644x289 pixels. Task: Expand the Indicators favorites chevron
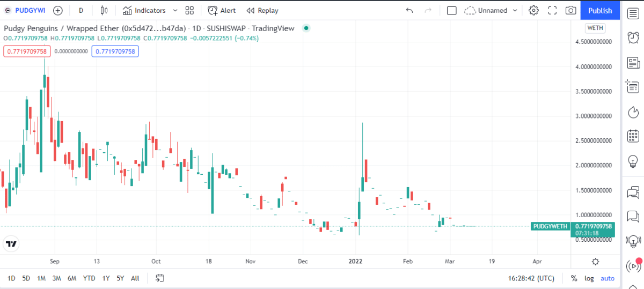175,10
